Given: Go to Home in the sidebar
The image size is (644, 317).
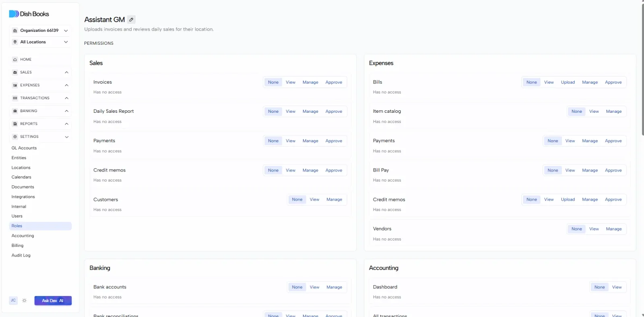Looking at the screenshot, I should point(40,60).
